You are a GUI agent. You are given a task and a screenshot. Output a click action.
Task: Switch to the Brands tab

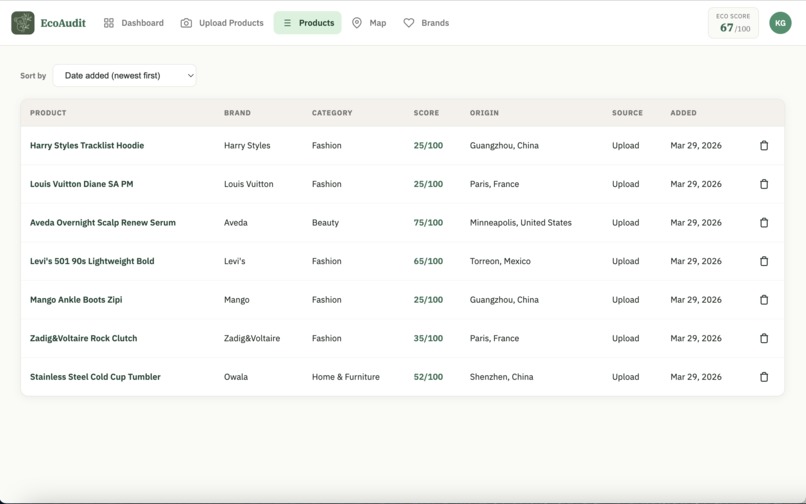(426, 23)
